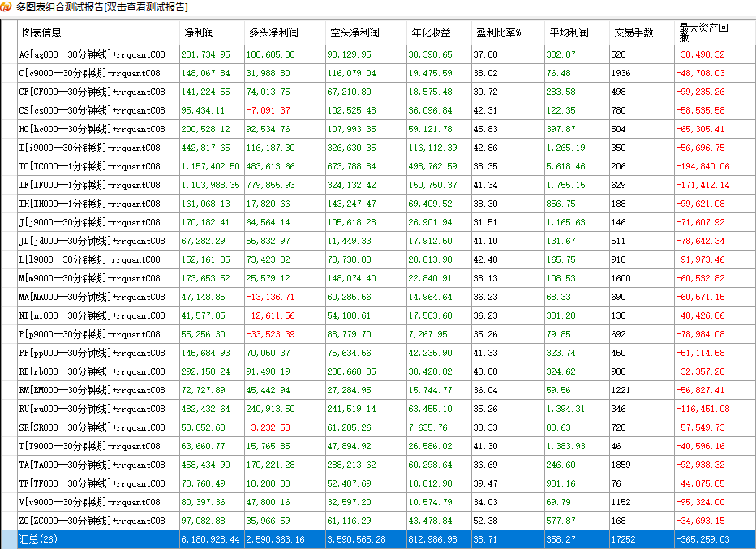Select the P[p9000—30分钟线] row
The width and height of the screenshot is (756, 549).
click(378, 334)
